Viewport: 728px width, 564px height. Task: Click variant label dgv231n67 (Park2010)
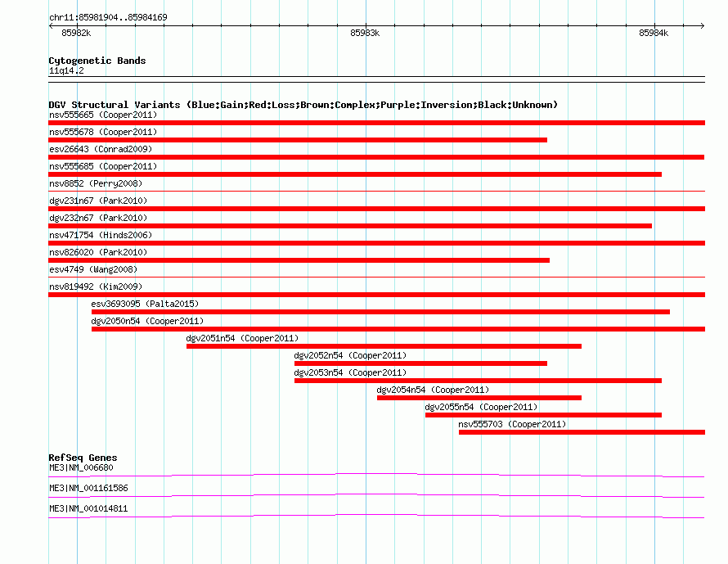98,201
